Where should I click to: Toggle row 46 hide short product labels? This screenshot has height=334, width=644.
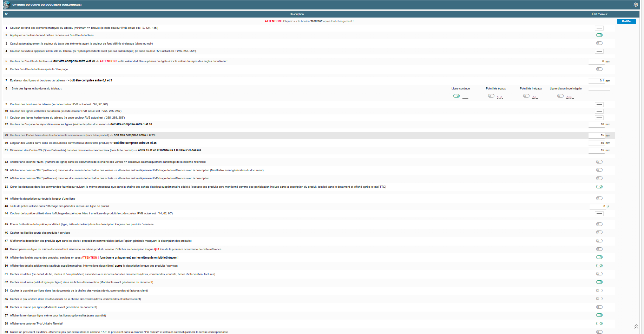pyautogui.click(x=599, y=232)
